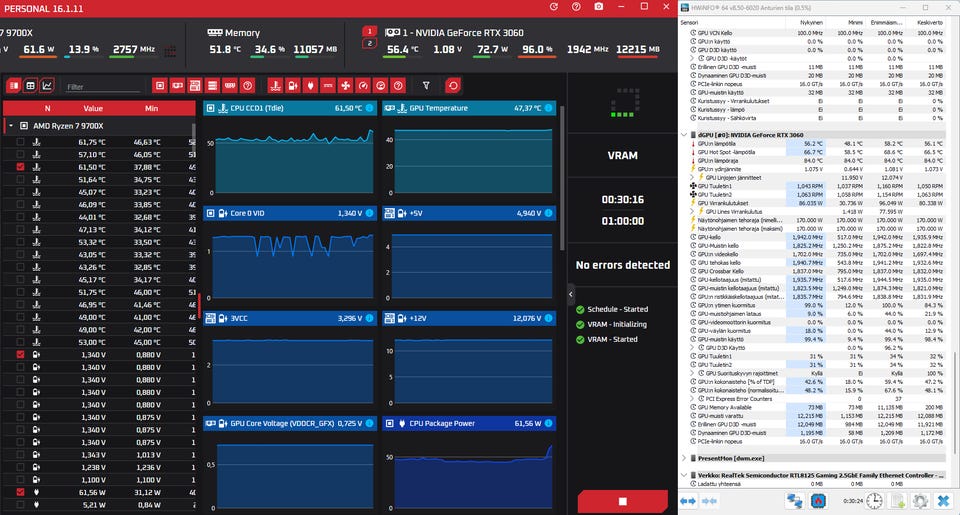Click +12V graph info dot
The height and width of the screenshot is (515, 960).
[x=549, y=318]
